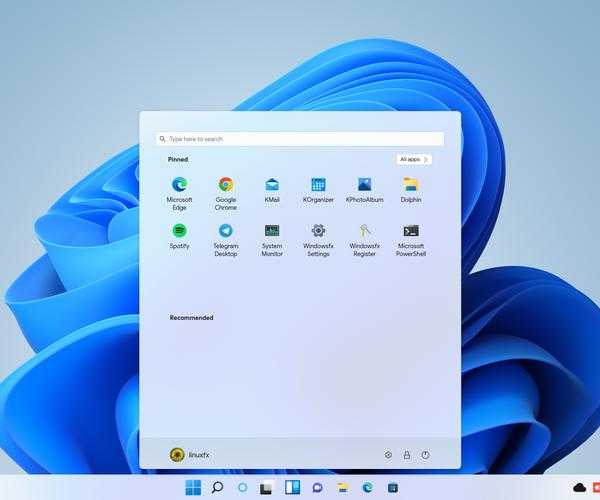Launch Google Chrome from the Start menu
The image size is (600, 500).
pyautogui.click(x=226, y=185)
